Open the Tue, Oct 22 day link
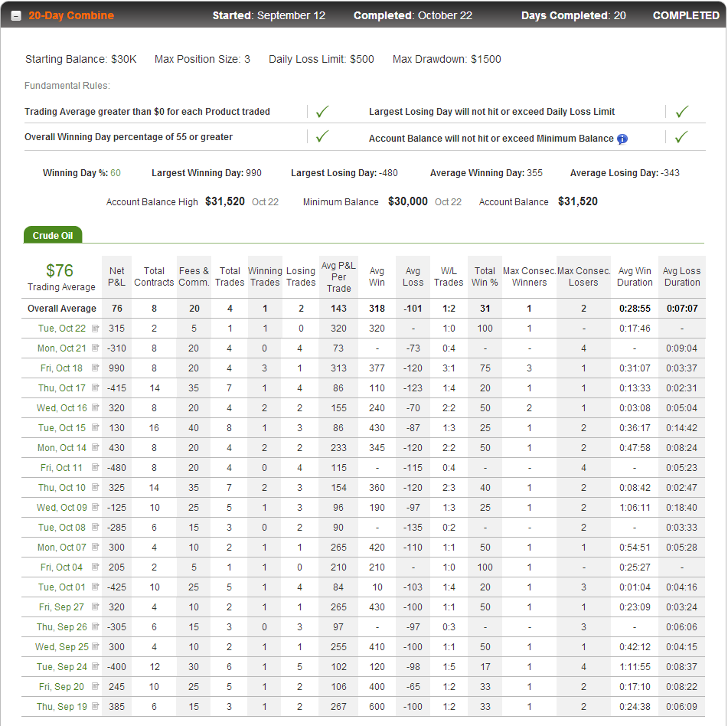 pos(62,329)
